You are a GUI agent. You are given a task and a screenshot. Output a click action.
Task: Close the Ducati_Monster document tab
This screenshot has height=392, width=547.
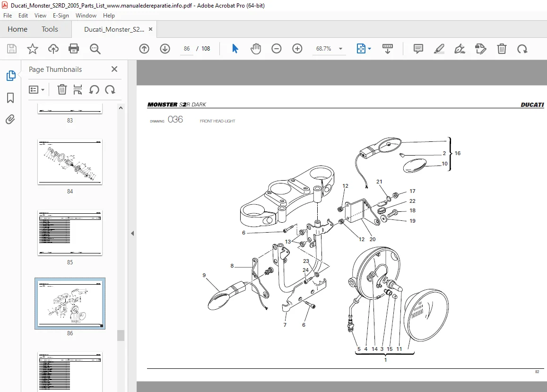151,29
